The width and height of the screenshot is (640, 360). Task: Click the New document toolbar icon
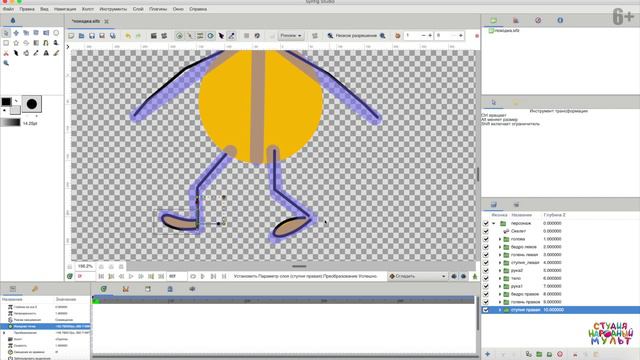pos(71,36)
